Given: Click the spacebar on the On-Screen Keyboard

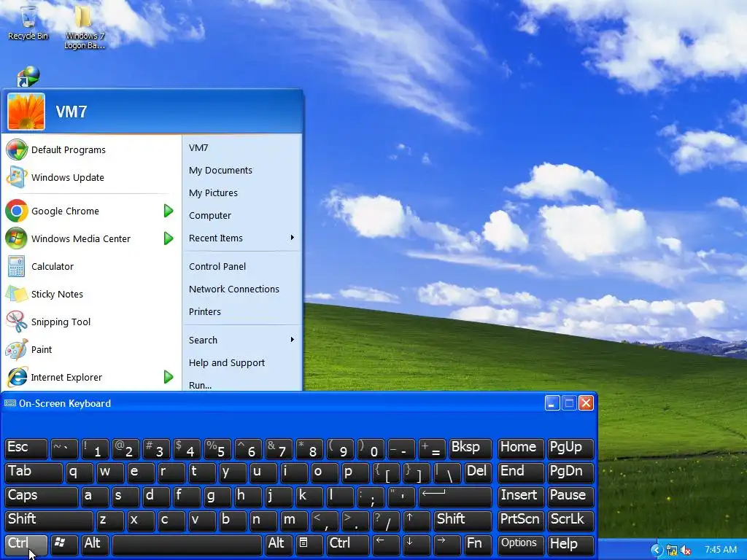Looking at the screenshot, I should (x=187, y=544).
